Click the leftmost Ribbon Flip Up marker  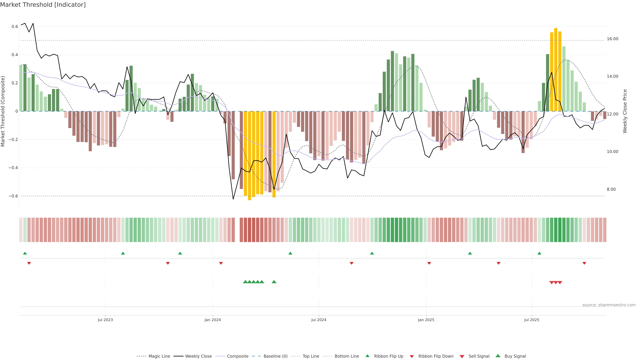click(25, 253)
